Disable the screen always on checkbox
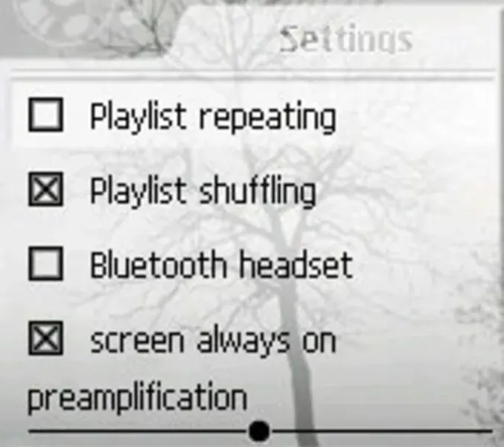Screen dimensions: 504x447 [45, 338]
